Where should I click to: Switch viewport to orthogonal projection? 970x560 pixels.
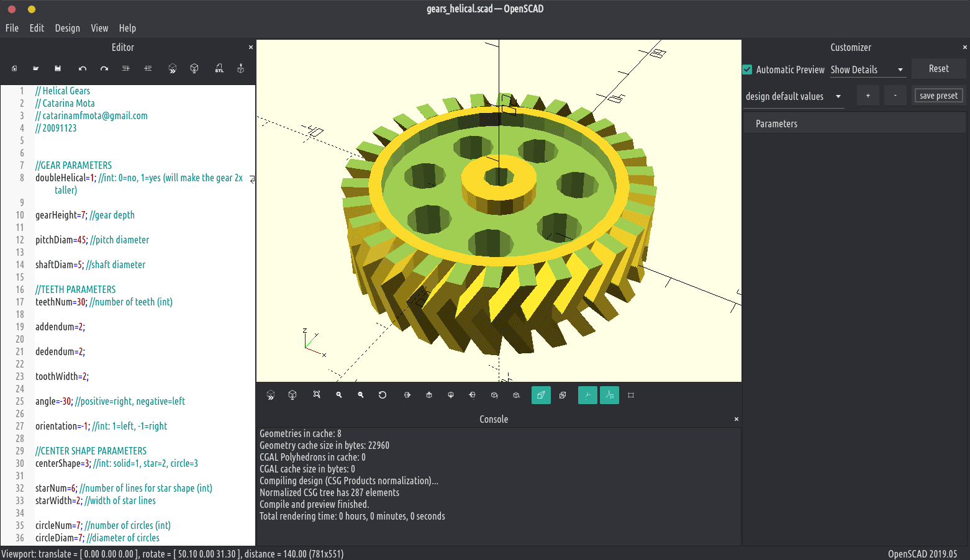pos(563,395)
